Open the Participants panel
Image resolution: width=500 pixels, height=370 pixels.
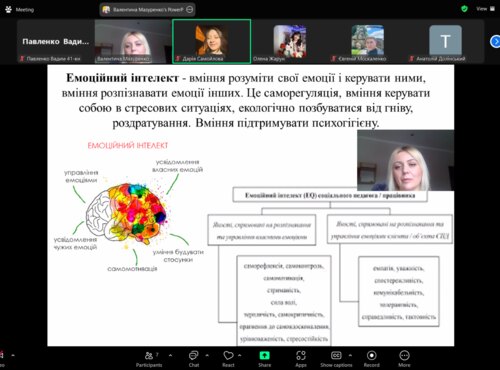(149, 359)
